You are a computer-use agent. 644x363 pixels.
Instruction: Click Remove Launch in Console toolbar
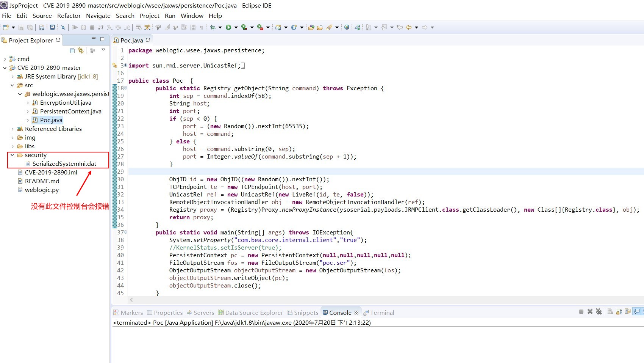(x=590, y=311)
